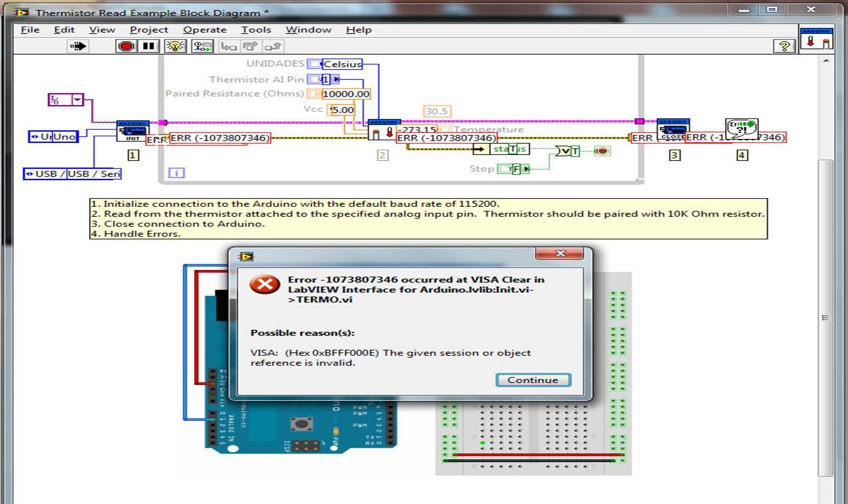
Task: Select the Arduino INIT subVI node
Action: click(133, 130)
